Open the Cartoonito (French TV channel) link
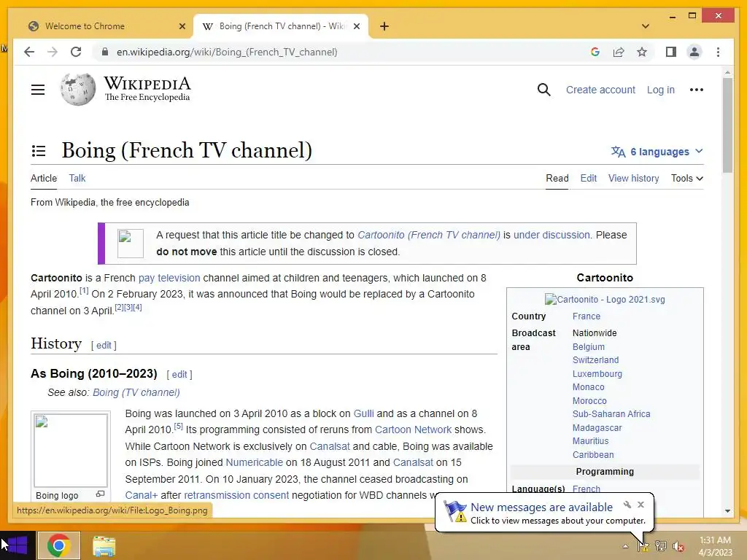747x560 pixels. click(x=429, y=235)
